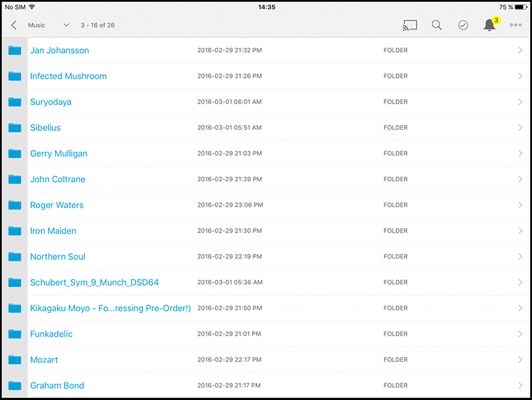Click the Sibelius folder icon
Screen dimensions: 532x400
[x=15, y=128]
